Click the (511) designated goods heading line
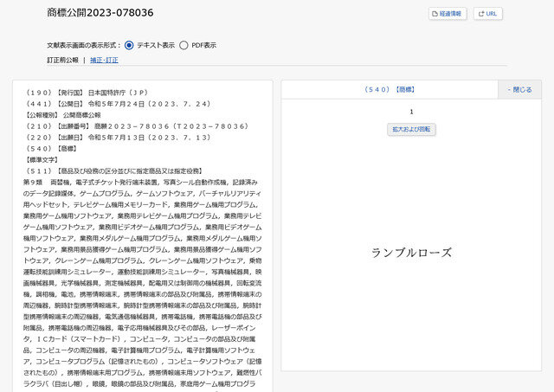 pos(114,171)
